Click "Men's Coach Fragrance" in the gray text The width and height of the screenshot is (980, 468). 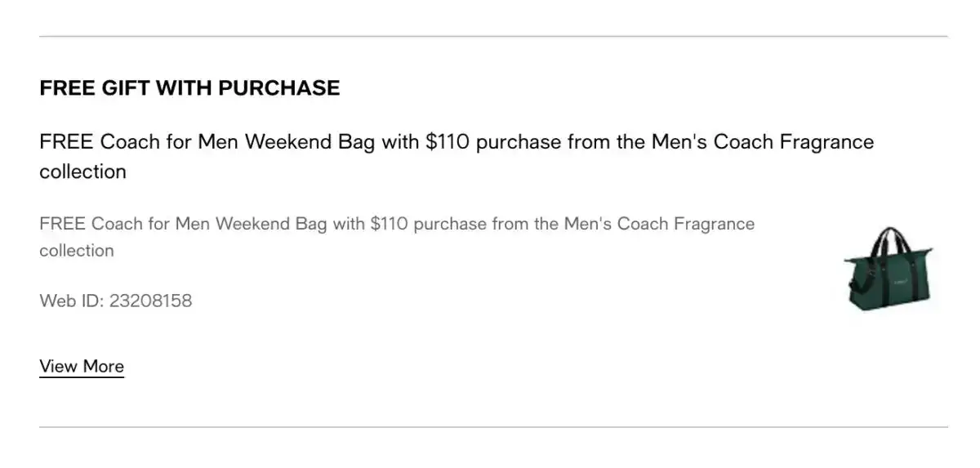(x=659, y=224)
